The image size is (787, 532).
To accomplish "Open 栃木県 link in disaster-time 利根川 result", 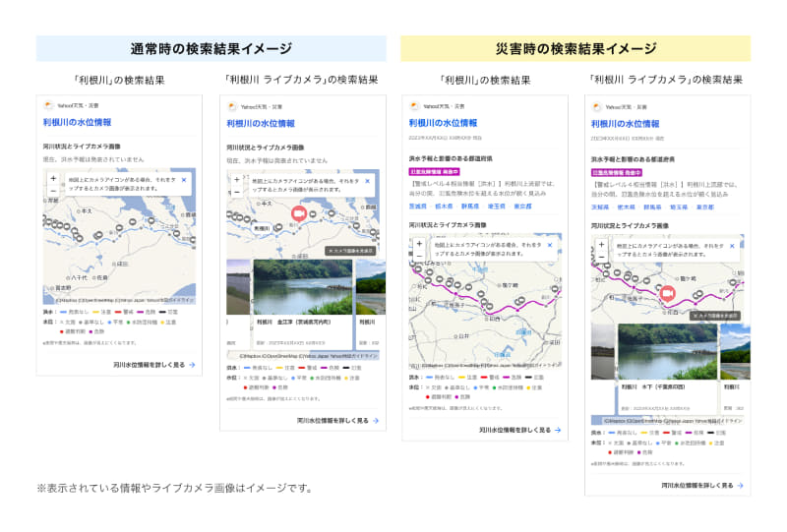I will pyautogui.click(x=444, y=207).
